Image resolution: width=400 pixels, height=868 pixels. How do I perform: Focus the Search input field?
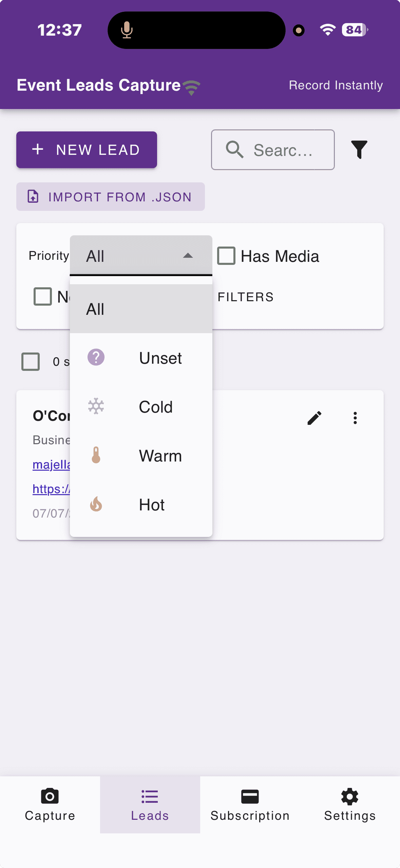273,150
